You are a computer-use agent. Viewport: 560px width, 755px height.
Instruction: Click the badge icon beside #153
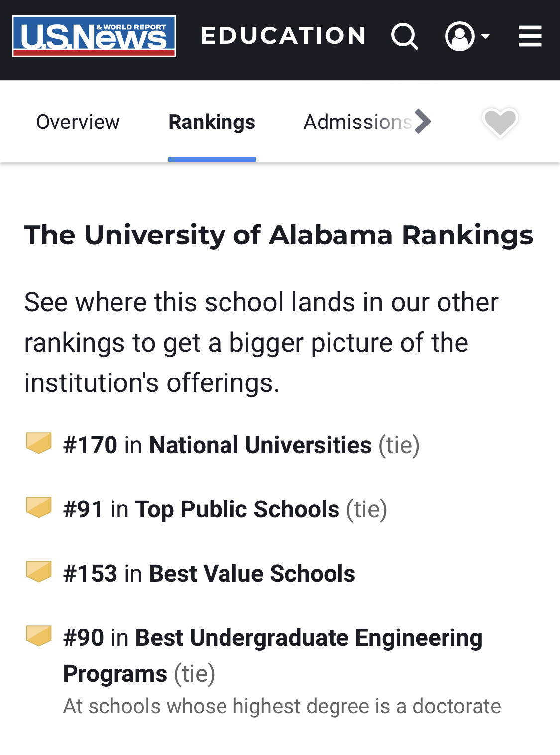(39, 571)
